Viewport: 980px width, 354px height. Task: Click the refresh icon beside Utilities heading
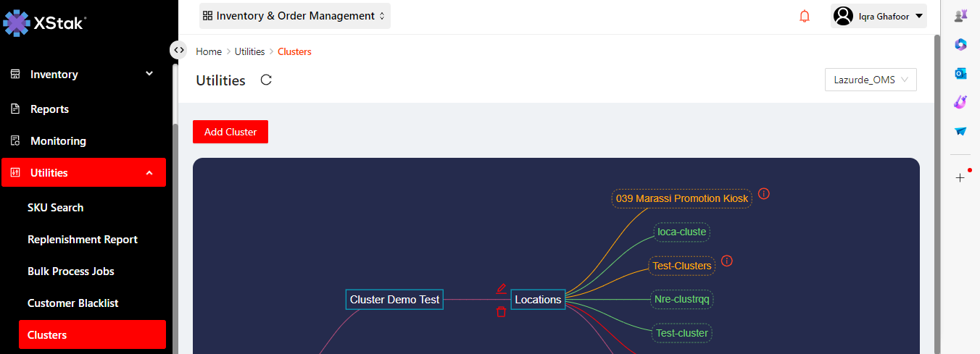coord(266,80)
